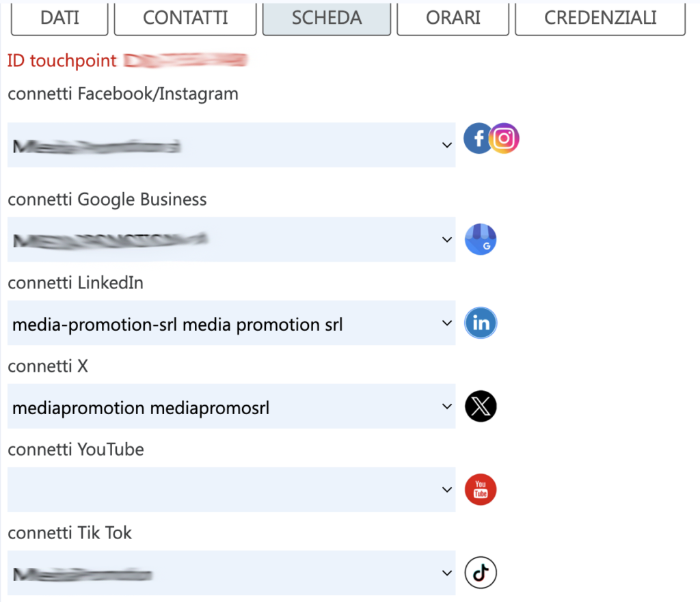Screen dimensions: 700x602
Task: Click the YouTube icon
Action: tap(481, 489)
